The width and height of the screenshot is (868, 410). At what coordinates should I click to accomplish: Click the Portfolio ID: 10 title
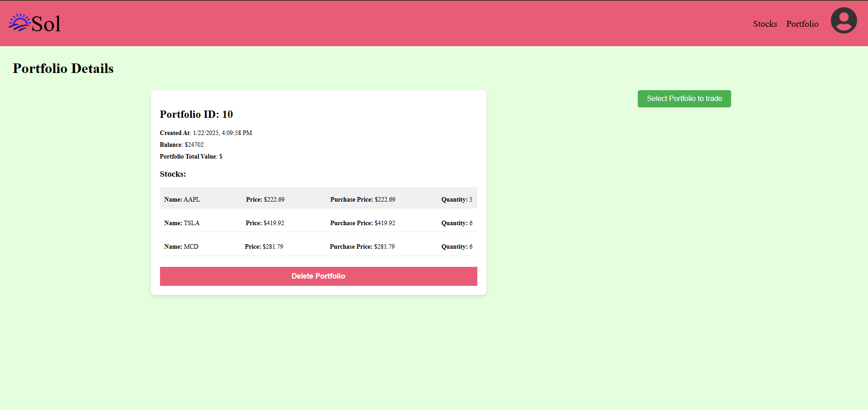(x=196, y=114)
